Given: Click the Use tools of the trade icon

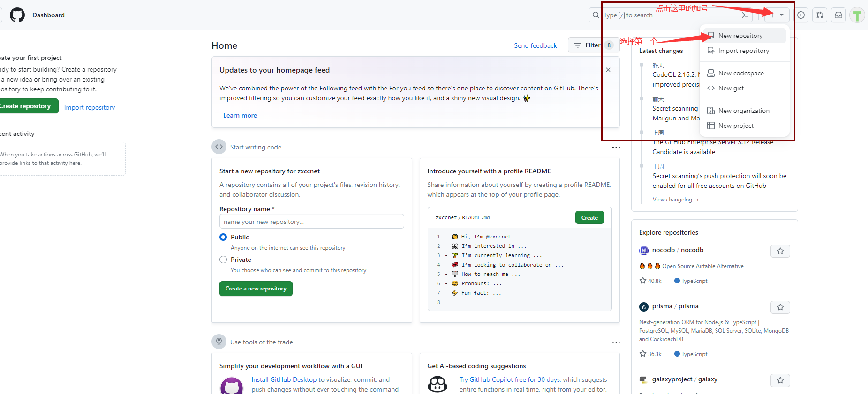Looking at the screenshot, I should (219, 342).
